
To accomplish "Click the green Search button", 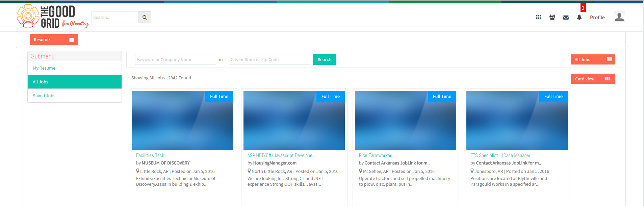I will 325,59.
